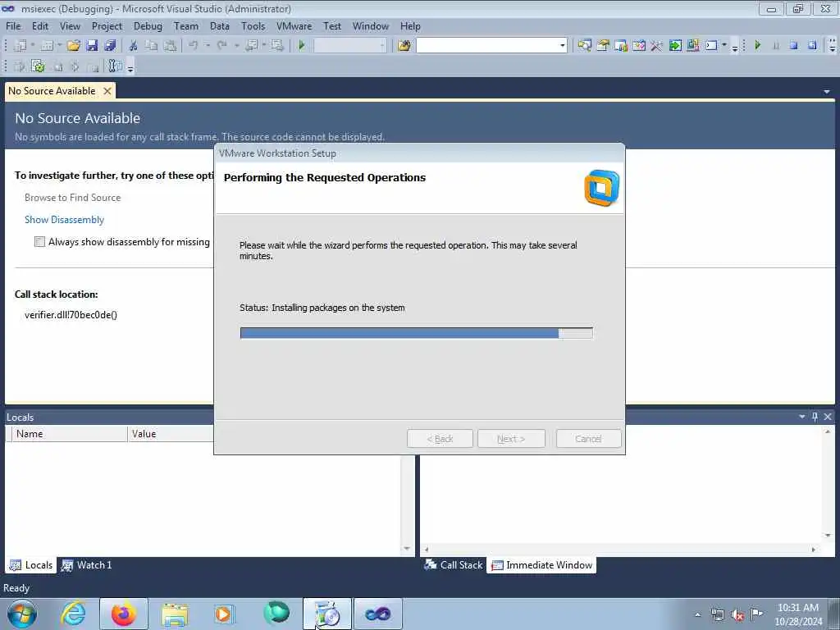The height and width of the screenshot is (630, 840).
Task: Click the Cancel button in VMware Setup
Action: pyautogui.click(x=588, y=439)
